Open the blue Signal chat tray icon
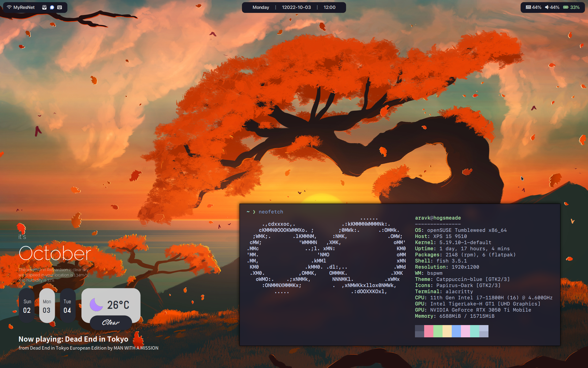The width and height of the screenshot is (588, 368). (52, 7)
